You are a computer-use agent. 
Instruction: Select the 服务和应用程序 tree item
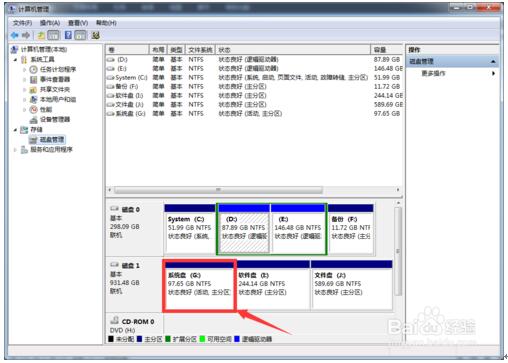[51, 150]
